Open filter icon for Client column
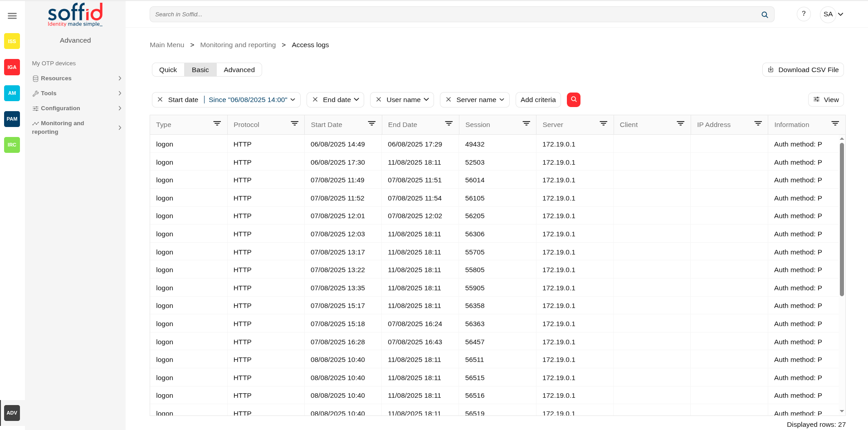This screenshot has width=868, height=430. coord(681,123)
